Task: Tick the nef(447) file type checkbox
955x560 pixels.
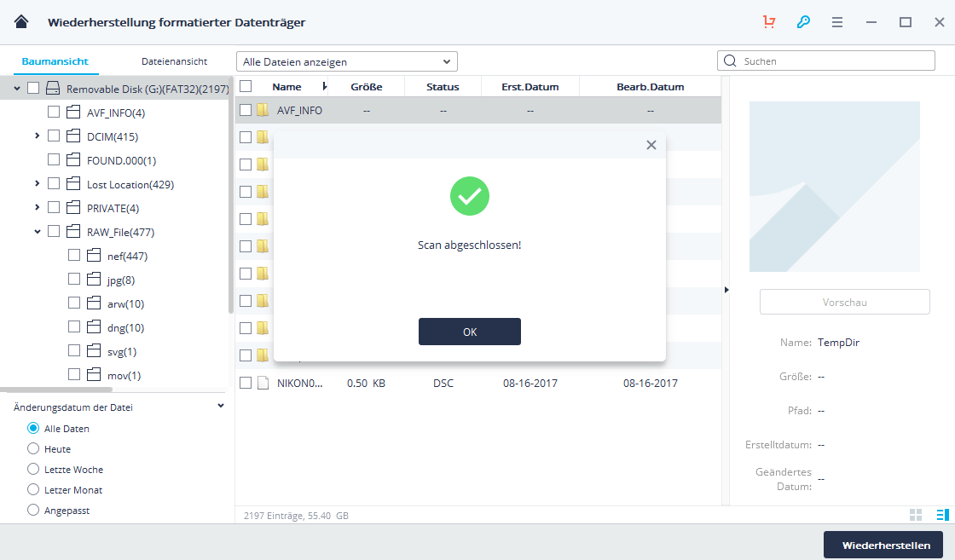Action: [x=74, y=256]
